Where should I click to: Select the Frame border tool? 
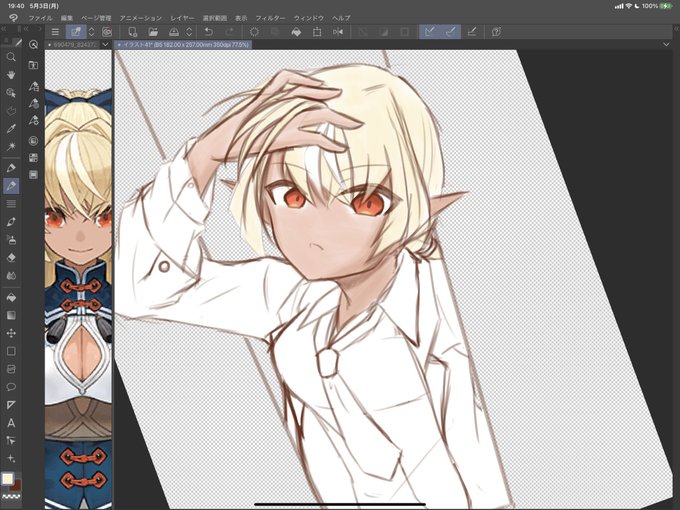pos(11,369)
